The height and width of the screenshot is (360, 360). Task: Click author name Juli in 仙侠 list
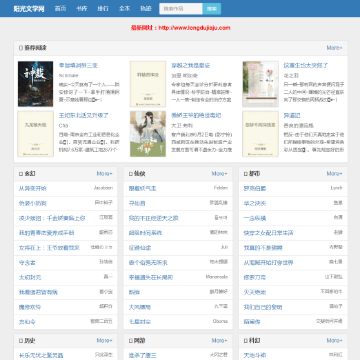click(x=224, y=247)
